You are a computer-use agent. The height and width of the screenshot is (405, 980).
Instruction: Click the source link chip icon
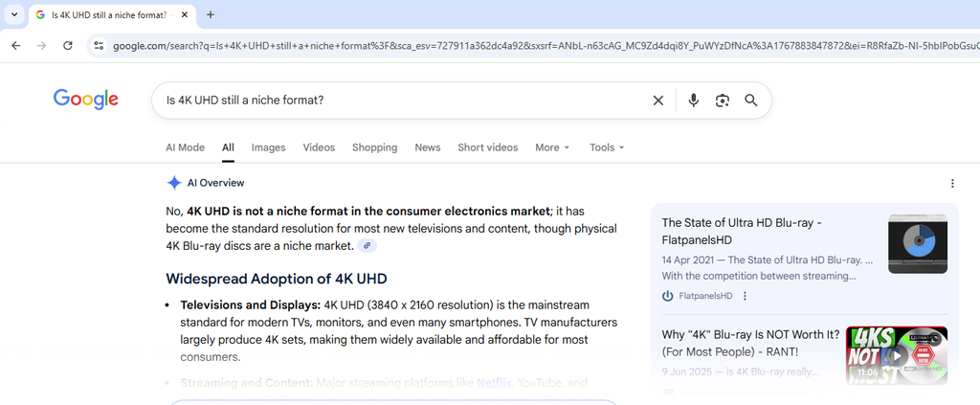coord(367,246)
